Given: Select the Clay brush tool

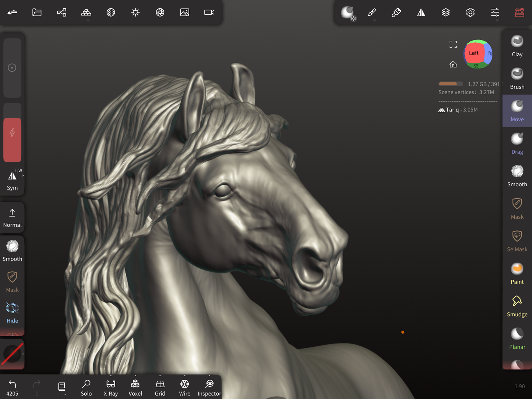Looking at the screenshot, I should (x=517, y=46).
